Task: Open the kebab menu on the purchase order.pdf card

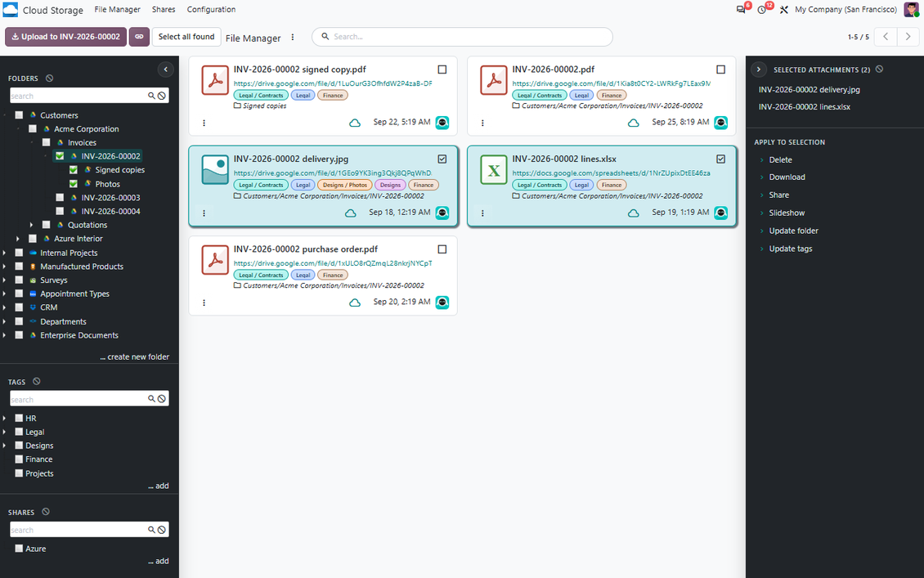Action: pos(204,302)
